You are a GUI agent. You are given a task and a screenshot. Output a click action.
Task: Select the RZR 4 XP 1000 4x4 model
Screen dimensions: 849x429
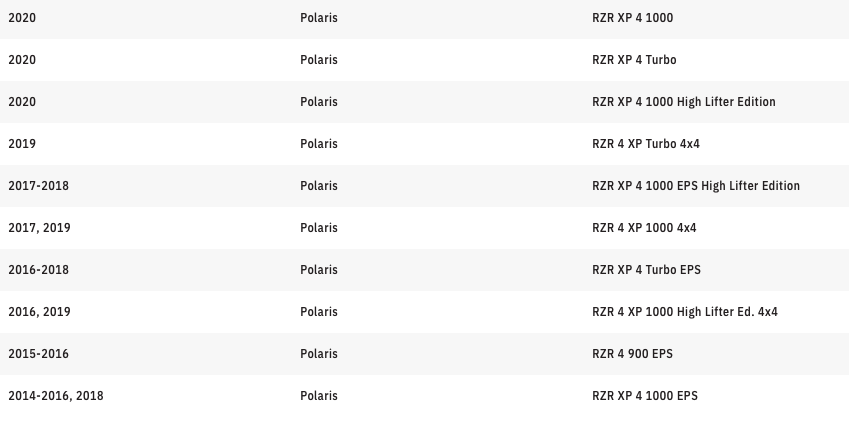[x=644, y=228]
